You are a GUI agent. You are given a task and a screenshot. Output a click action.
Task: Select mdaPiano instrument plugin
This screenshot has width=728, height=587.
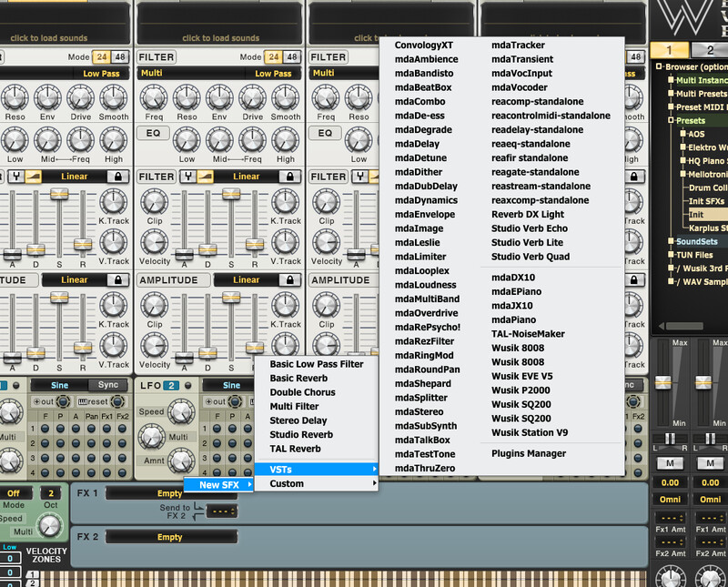513,320
